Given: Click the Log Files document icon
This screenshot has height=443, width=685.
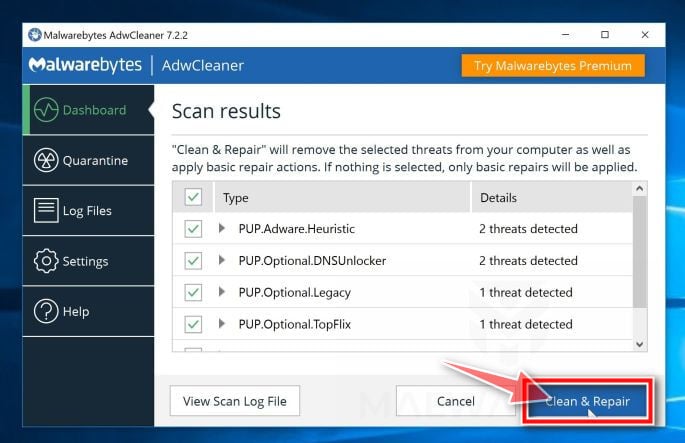Looking at the screenshot, I should coord(46,211).
